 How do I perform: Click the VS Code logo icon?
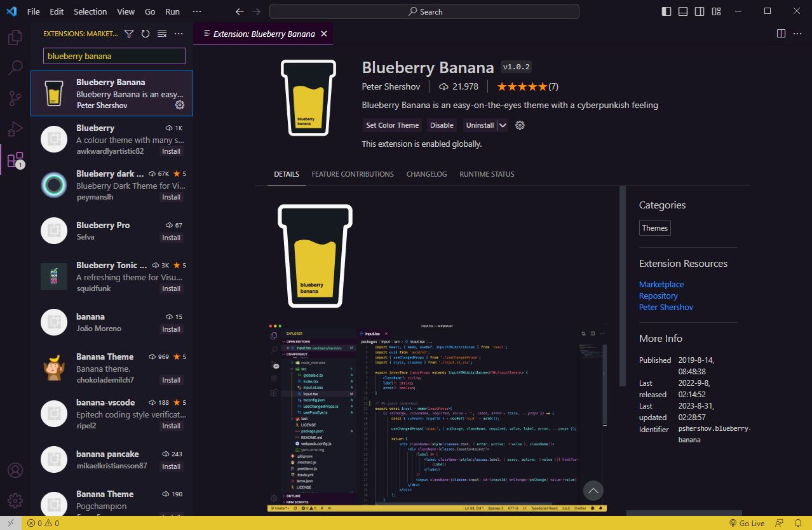11,11
